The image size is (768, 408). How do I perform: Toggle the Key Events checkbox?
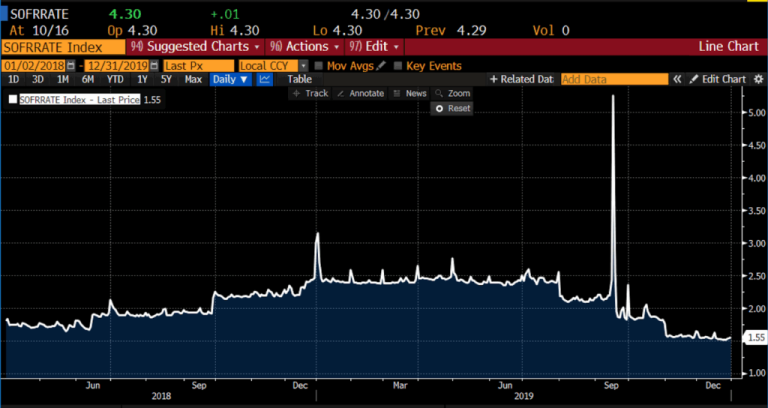pyautogui.click(x=398, y=65)
